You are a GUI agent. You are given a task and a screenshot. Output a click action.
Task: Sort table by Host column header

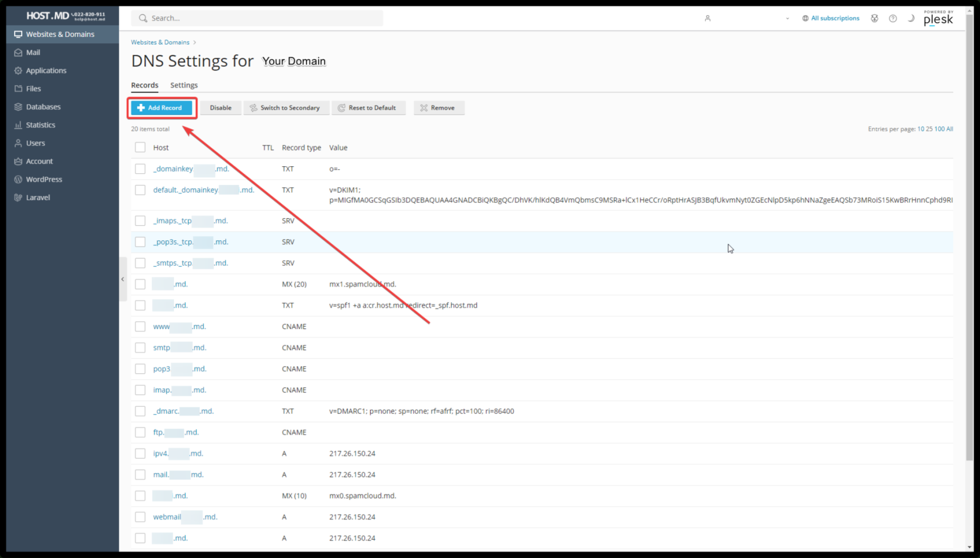click(x=161, y=148)
